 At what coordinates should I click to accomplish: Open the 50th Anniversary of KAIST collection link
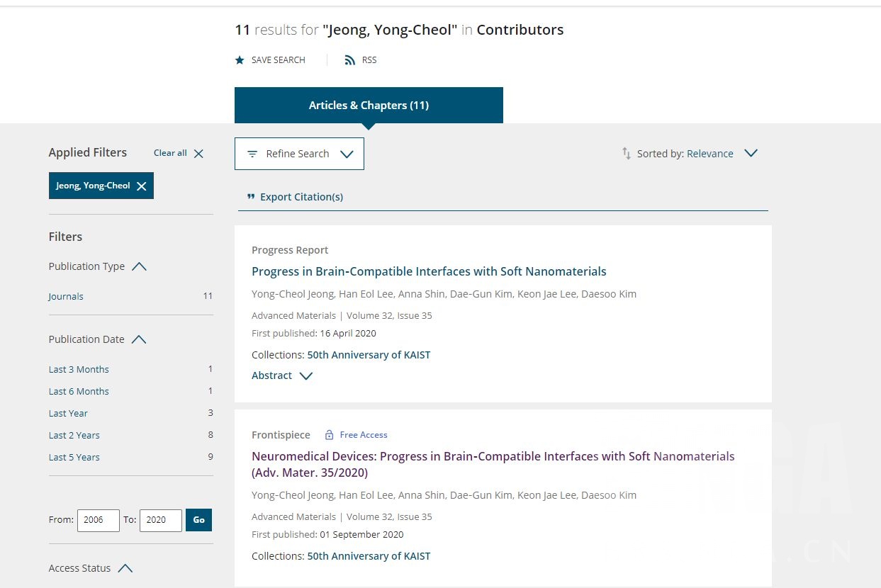point(369,355)
